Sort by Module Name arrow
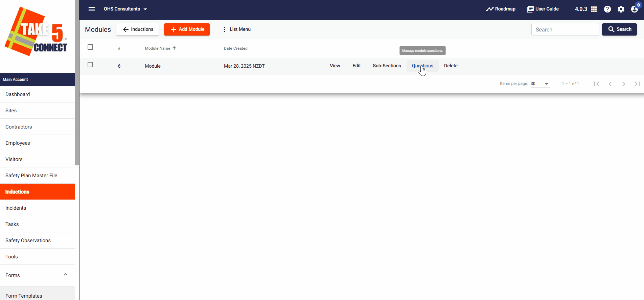 174,48
